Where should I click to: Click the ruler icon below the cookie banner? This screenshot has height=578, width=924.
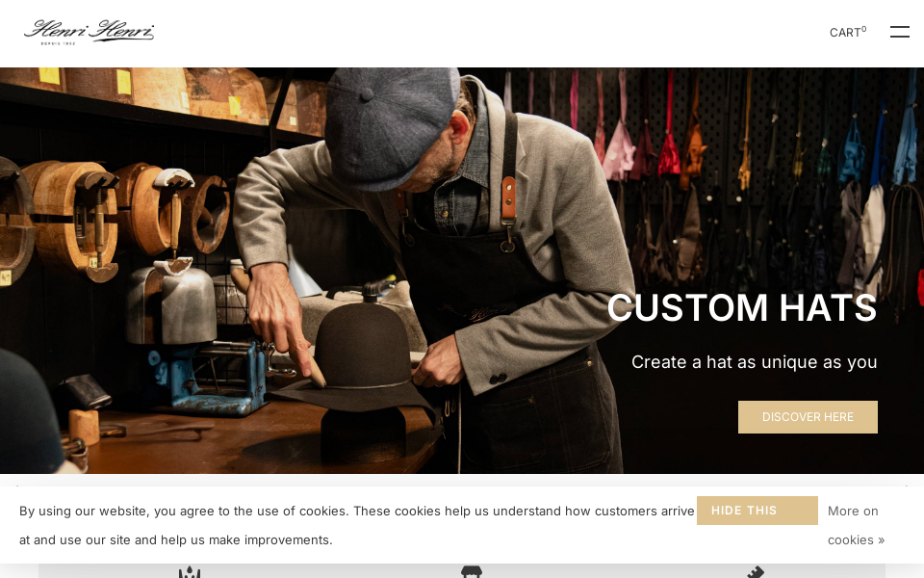tap(756, 572)
